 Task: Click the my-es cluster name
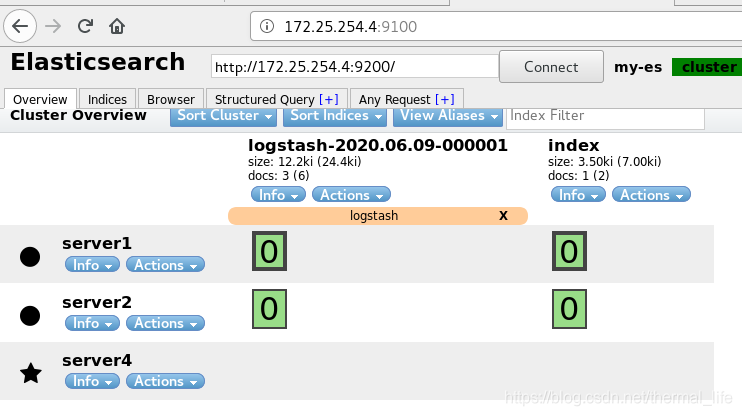638,67
